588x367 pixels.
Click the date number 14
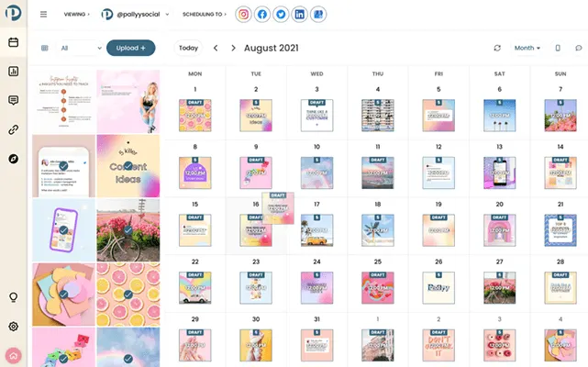point(560,147)
